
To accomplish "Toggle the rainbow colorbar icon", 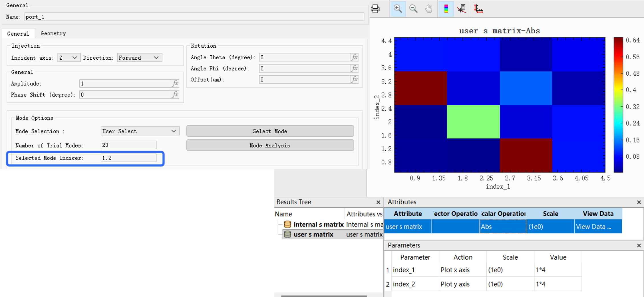I will point(446,9).
